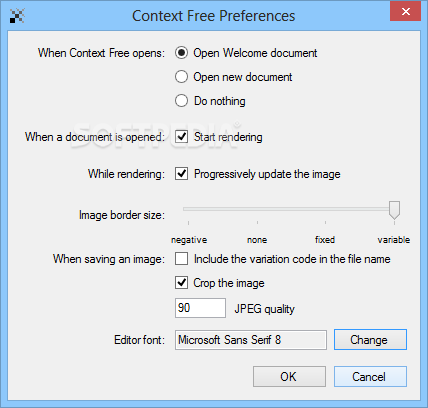The height and width of the screenshot is (408, 428).
Task: Click the Editor font text box
Action: pyautogui.click(x=251, y=340)
